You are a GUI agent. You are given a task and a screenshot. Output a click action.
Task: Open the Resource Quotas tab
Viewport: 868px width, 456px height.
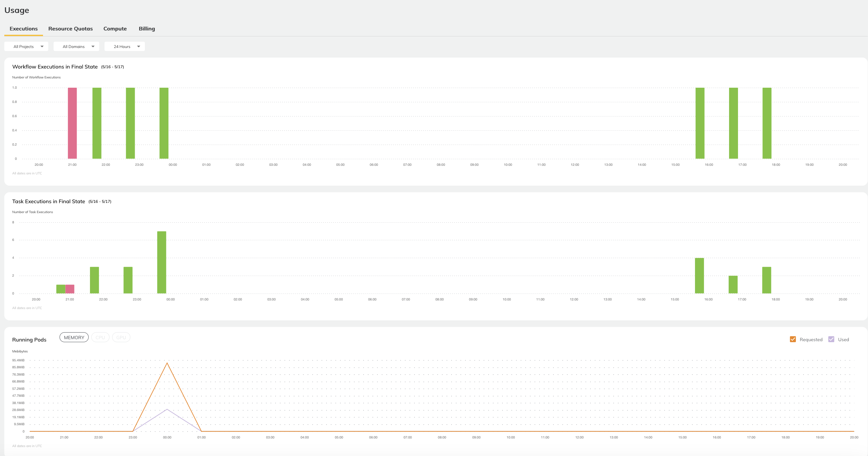coord(70,28)
